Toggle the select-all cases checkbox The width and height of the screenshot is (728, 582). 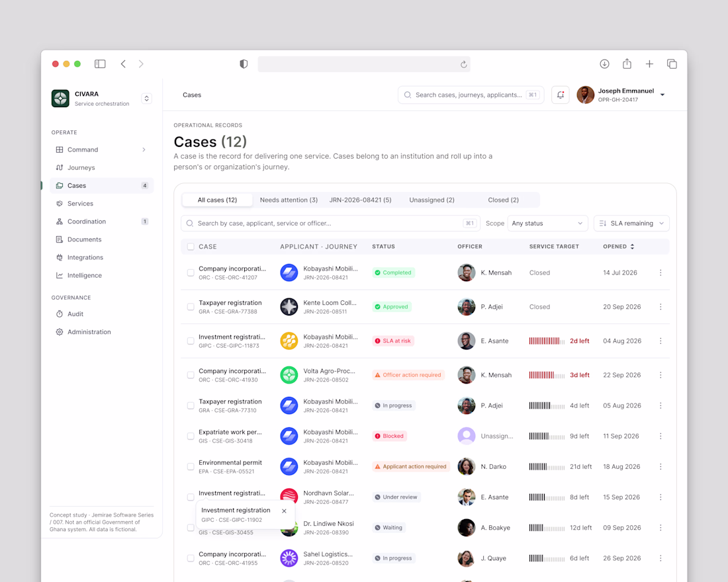[191, 247]
